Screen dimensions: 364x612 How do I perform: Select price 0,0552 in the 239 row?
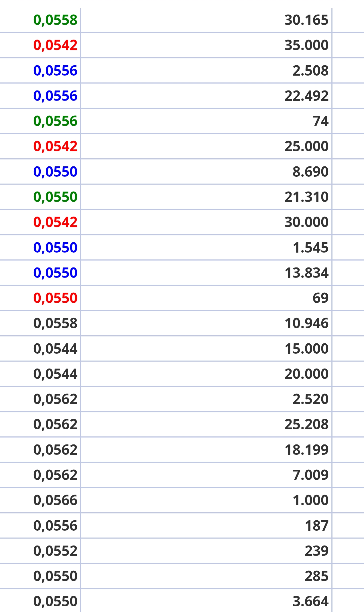55,551
